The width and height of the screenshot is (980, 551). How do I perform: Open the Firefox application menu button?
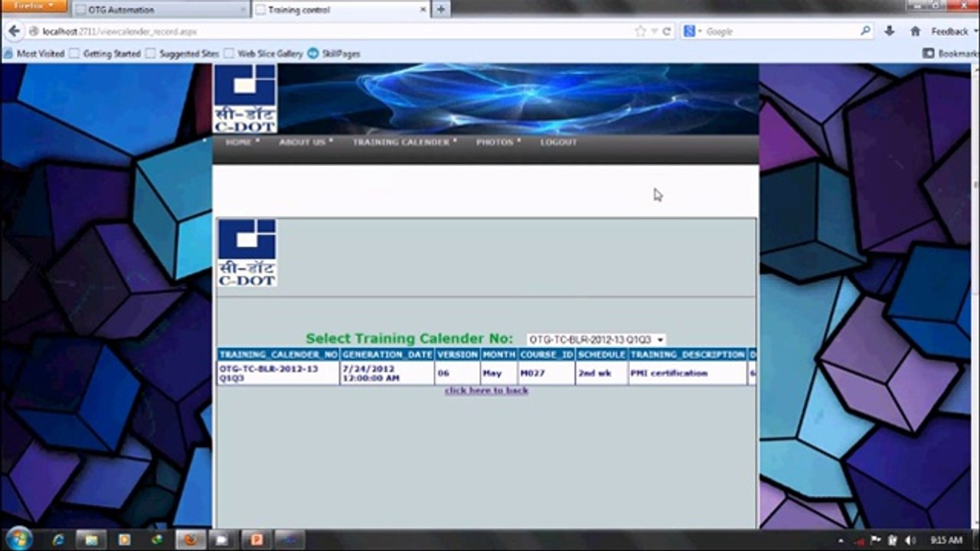[x=35, y=6]
